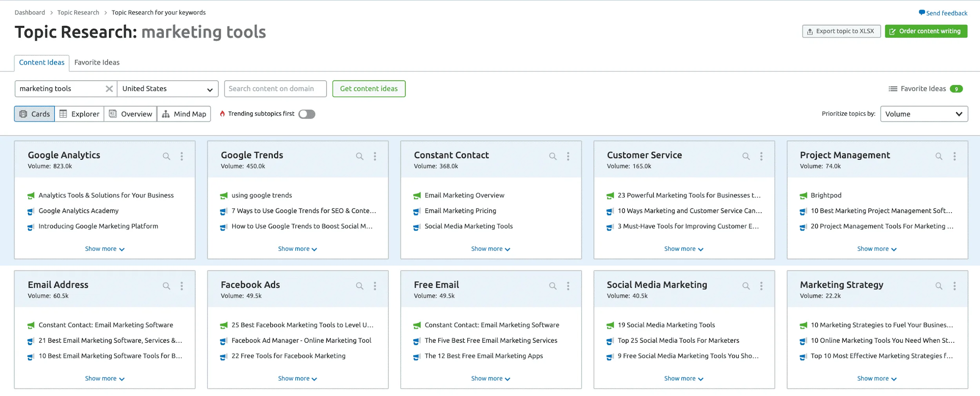Open the three-dot menu on Constant Contact card
Screen dimensions: 980x396
coord(568,156)
